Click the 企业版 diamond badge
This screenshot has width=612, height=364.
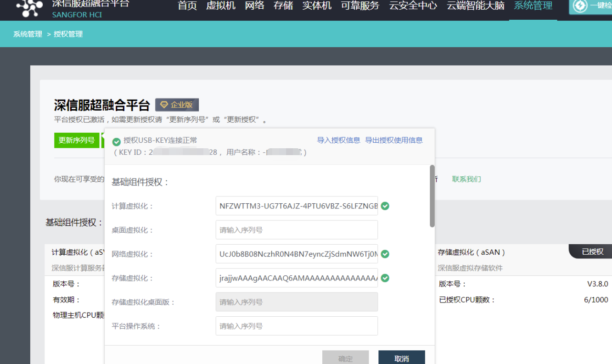point(177,105)
